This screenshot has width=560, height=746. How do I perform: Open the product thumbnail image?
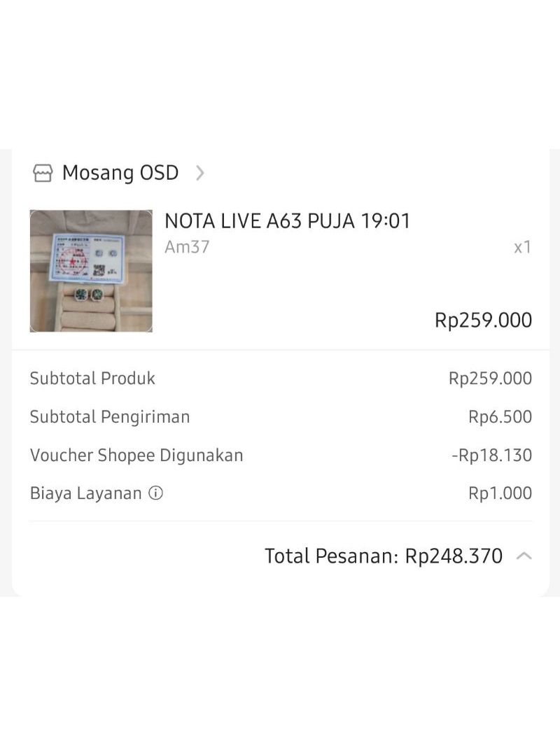click(x=91, y=271)
